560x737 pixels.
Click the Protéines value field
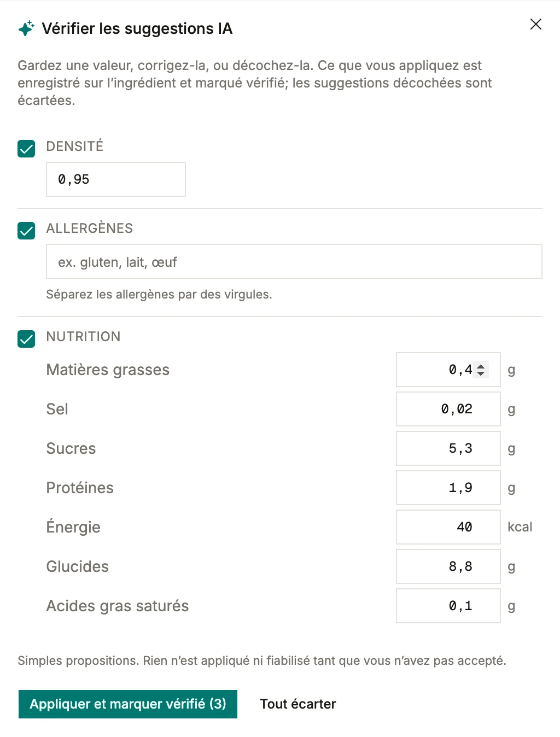448,488
